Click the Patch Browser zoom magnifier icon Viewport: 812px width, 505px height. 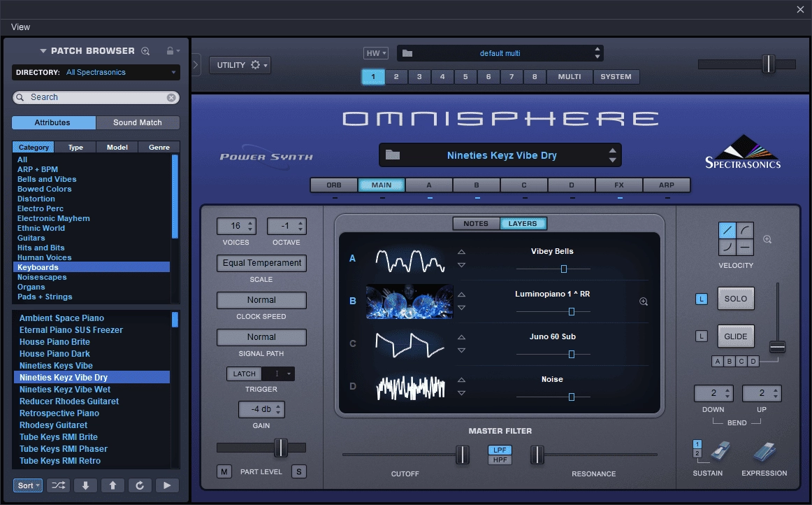coord(145,51)
